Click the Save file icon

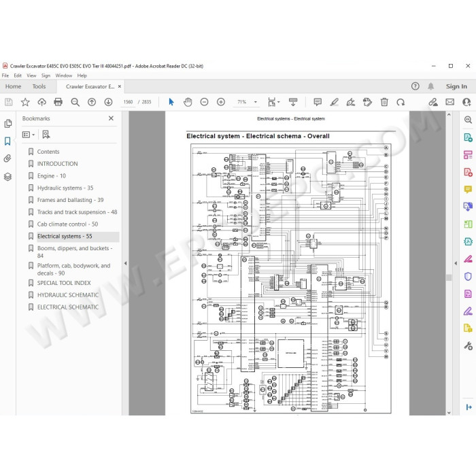point(8,102)
